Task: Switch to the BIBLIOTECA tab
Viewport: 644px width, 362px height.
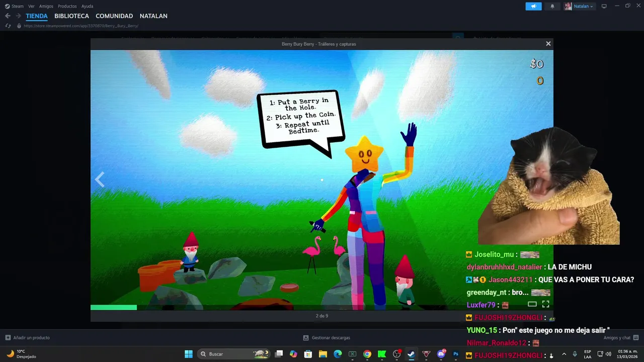Action: tap(71, 16)
